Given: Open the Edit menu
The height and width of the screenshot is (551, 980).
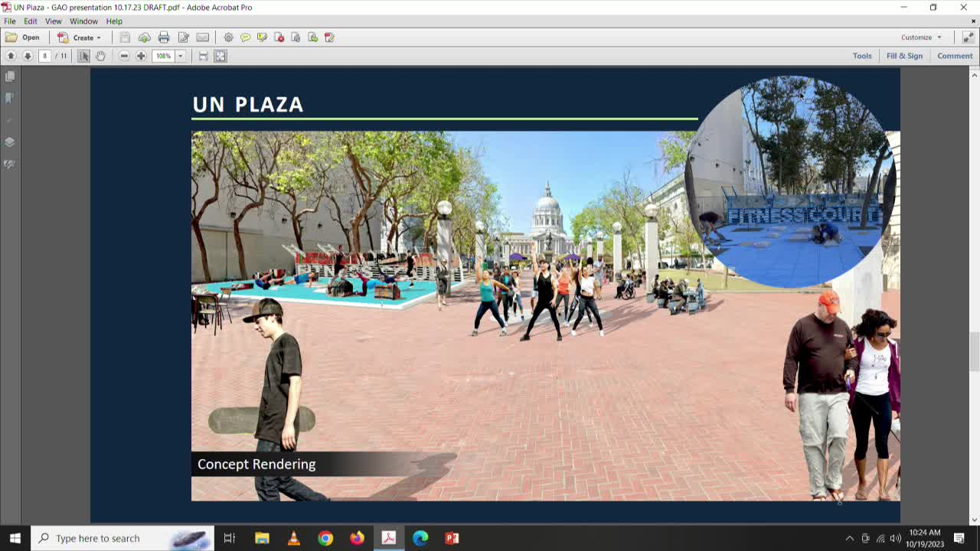Looking at the screenshot, I should click(x=30, y=21).
